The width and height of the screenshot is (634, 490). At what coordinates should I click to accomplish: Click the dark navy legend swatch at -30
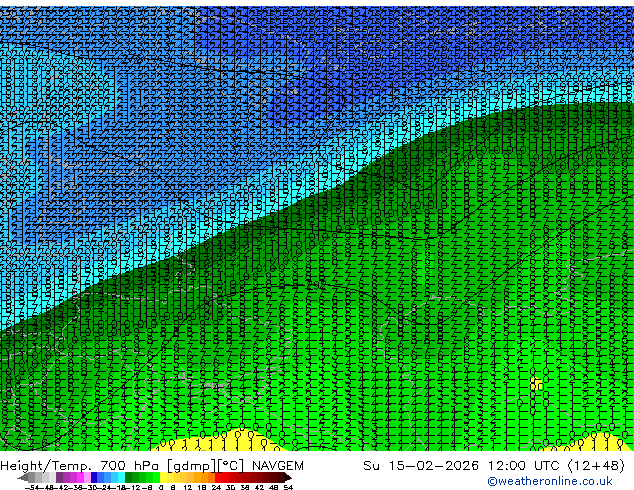point(94,477)
